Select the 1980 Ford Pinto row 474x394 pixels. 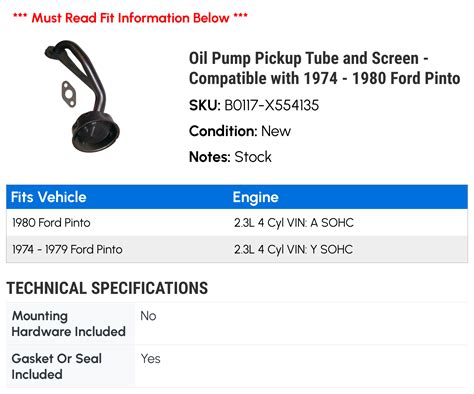(x=237, y=223)
